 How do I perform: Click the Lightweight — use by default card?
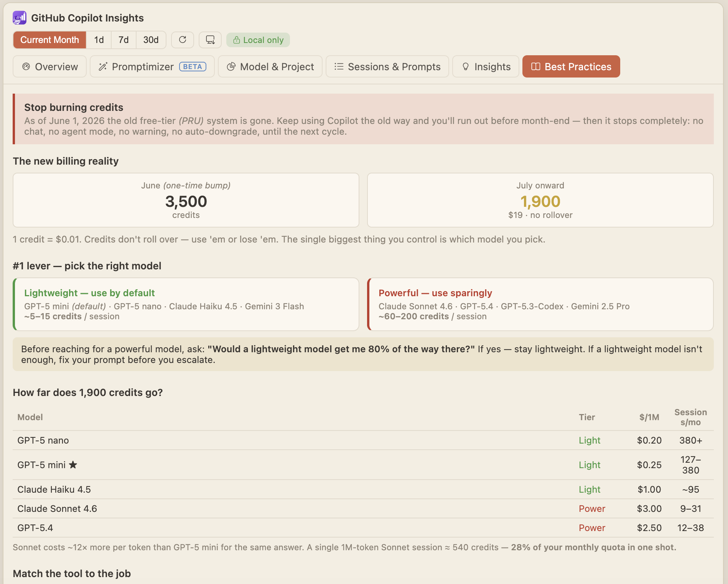click(186, 304)
